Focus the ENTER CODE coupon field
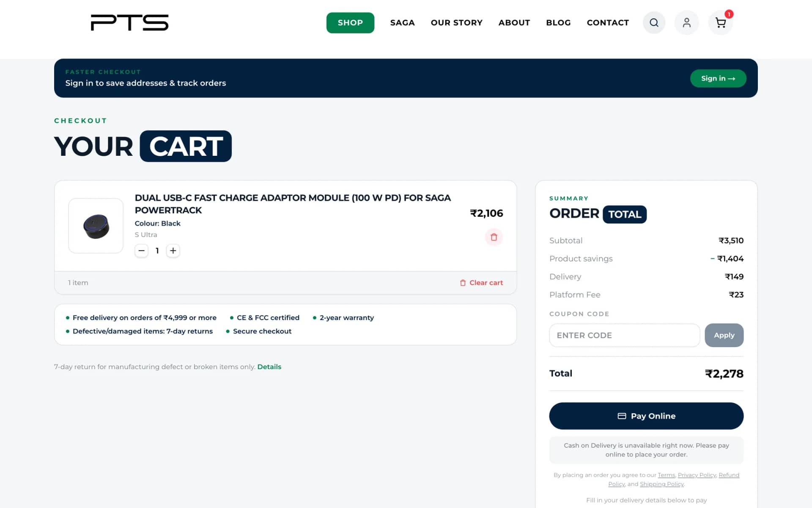Image resolution: width=812 pixels, height=508 pixels. [624, 335]
